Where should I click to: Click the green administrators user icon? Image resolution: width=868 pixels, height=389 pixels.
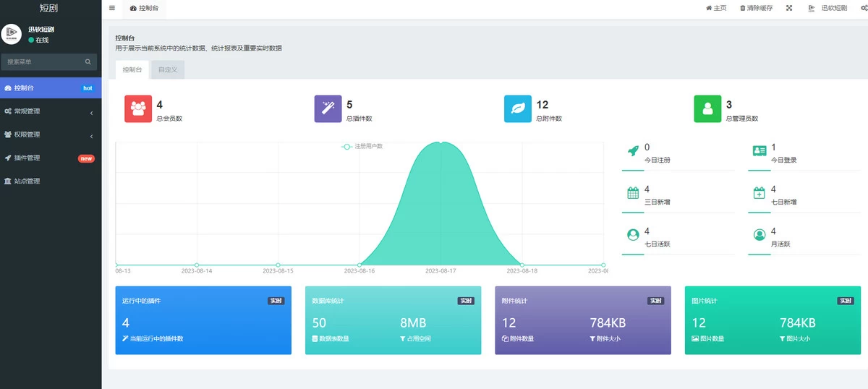pyautogui.click(x=707, y=109)
